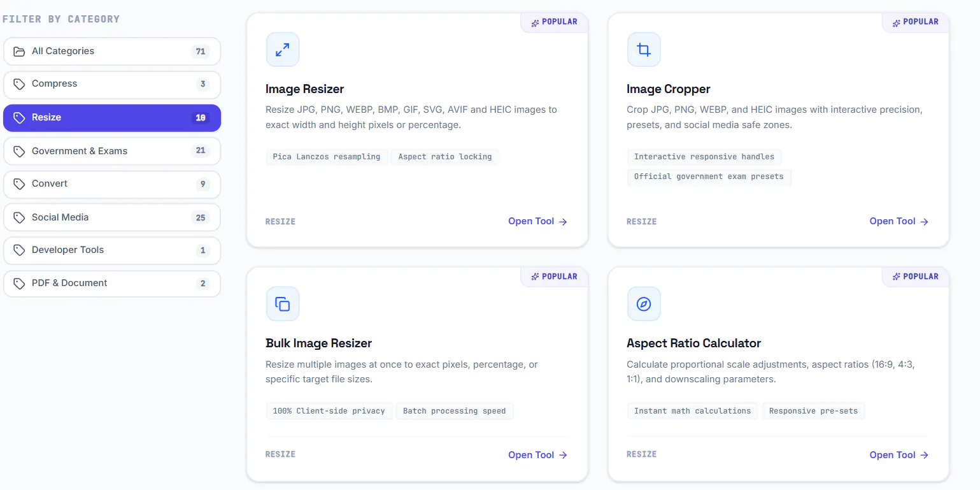Click the Batch processing speed tag
The image size is (980, 490).
(x=454, y=411)
